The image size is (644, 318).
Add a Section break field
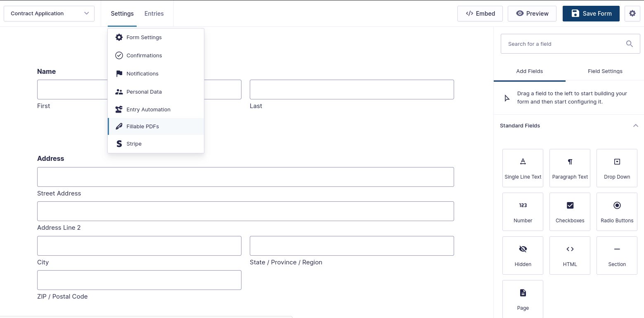pyautogui.click(x=617, y=255)
